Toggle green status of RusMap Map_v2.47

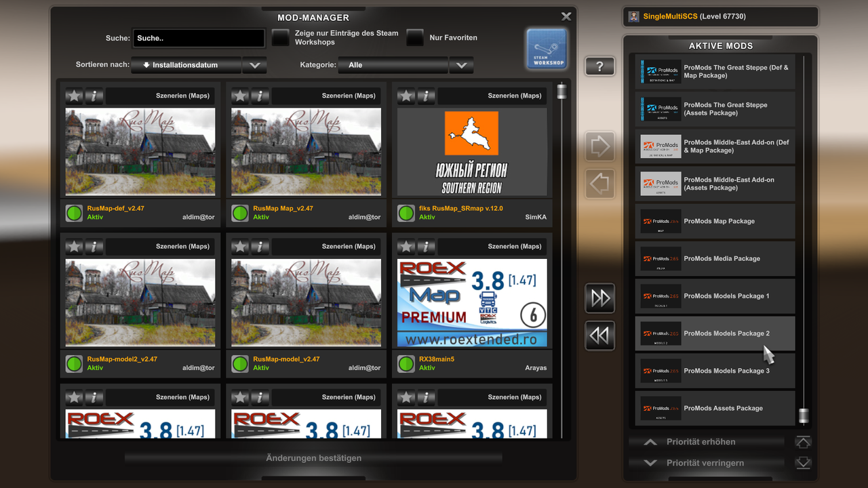tap(240, 213)
